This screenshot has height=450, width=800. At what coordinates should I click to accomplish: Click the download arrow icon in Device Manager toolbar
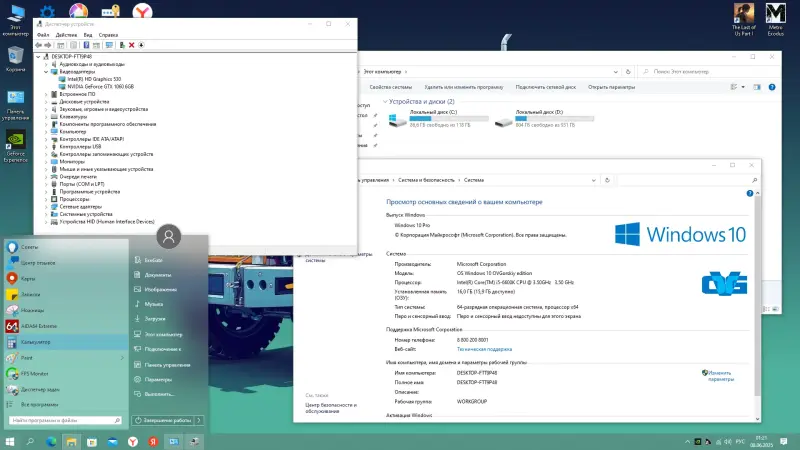(x=141, y=45)
